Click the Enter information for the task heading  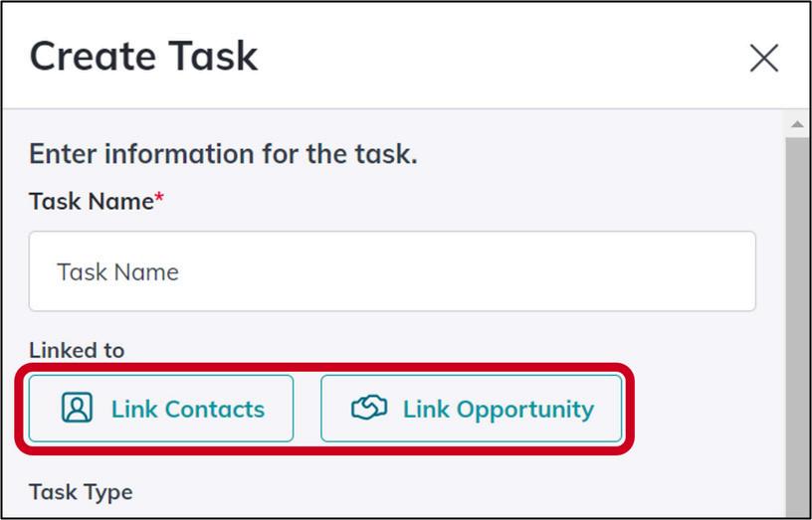coord(223,154)
